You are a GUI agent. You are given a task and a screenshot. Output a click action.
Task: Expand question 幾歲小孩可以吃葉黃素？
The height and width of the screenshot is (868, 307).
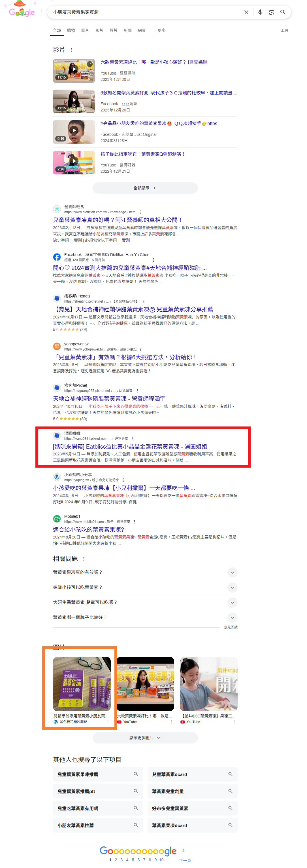(x=145, y=587)
